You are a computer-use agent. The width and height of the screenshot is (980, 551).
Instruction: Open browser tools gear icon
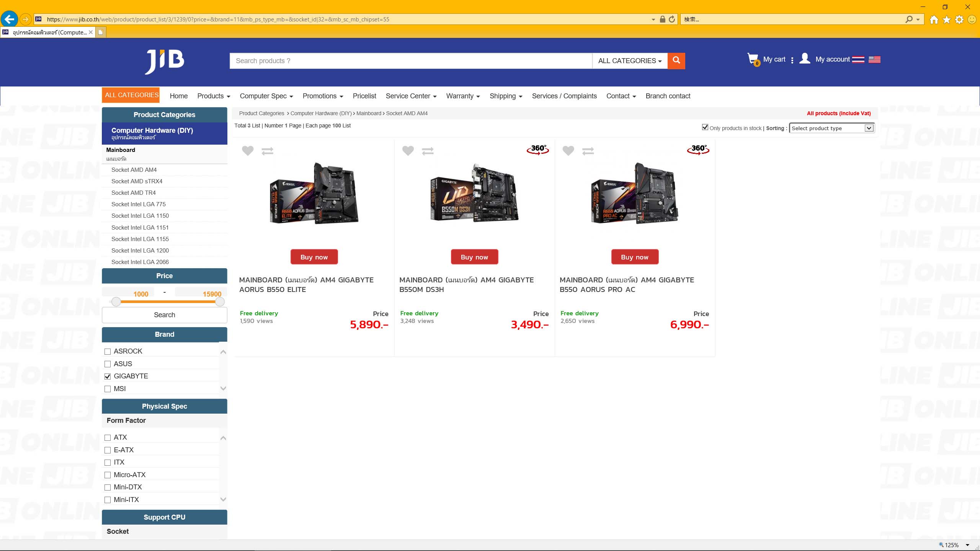click(959, 20)
